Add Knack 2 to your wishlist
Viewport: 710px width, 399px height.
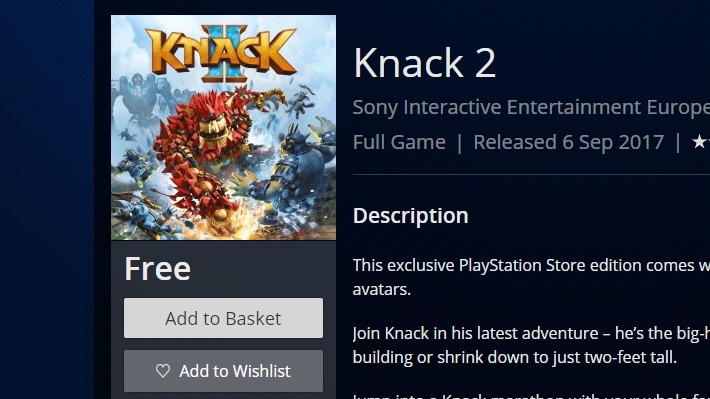223,371
